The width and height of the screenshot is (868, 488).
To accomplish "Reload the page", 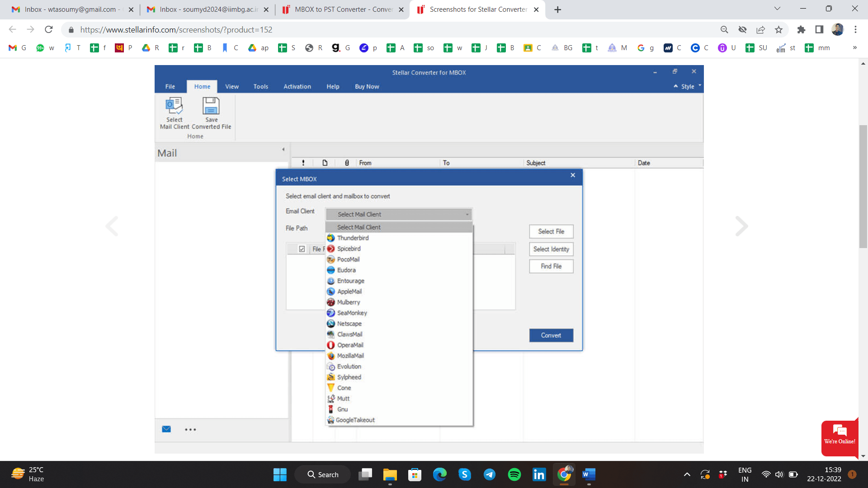I will click(49, 30).
